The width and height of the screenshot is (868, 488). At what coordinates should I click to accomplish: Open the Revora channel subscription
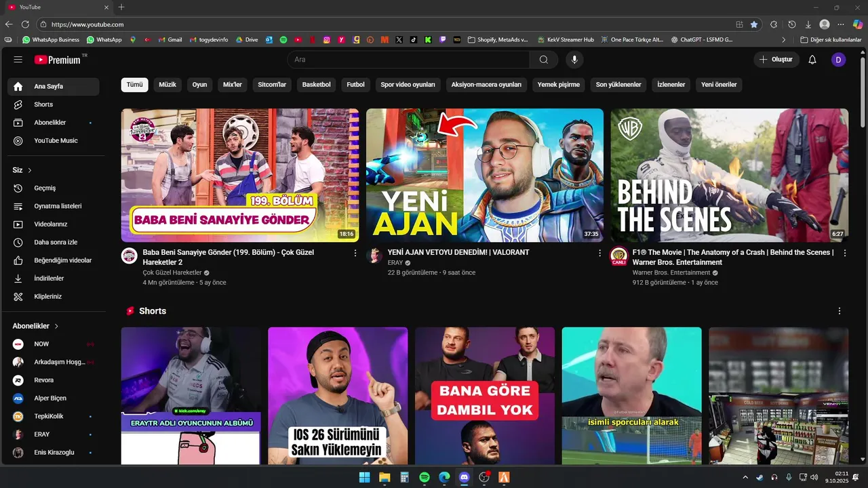coord(54,380)
